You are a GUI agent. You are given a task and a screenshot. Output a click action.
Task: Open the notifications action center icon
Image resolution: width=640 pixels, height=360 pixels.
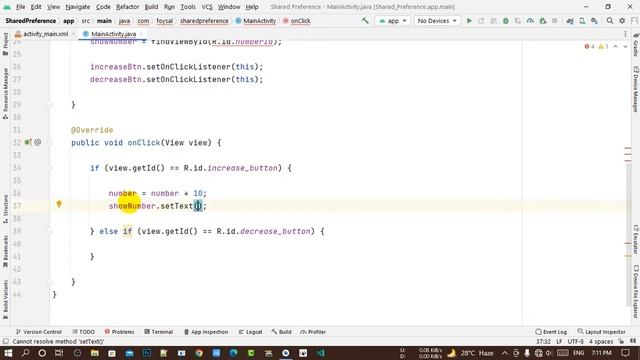tap(625, 353)
